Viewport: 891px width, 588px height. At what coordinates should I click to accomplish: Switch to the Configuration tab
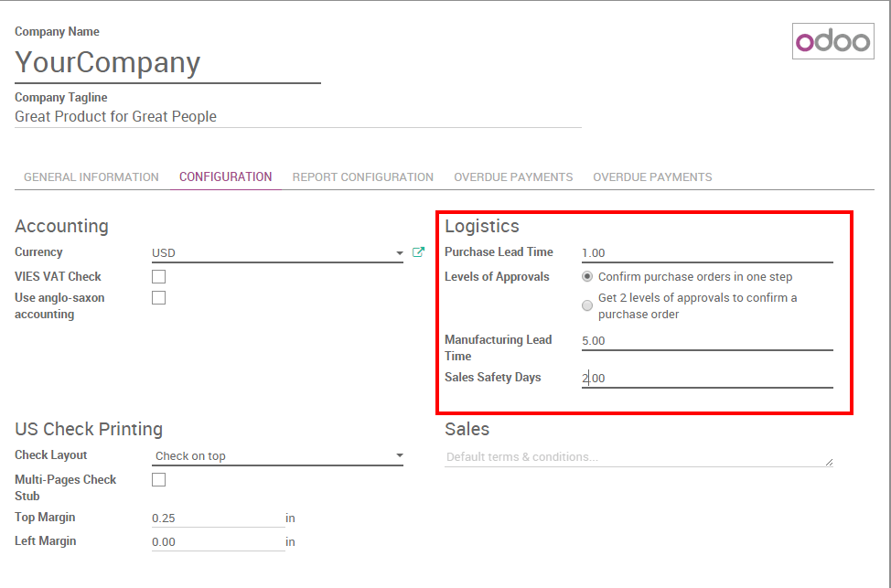(225, 176)
